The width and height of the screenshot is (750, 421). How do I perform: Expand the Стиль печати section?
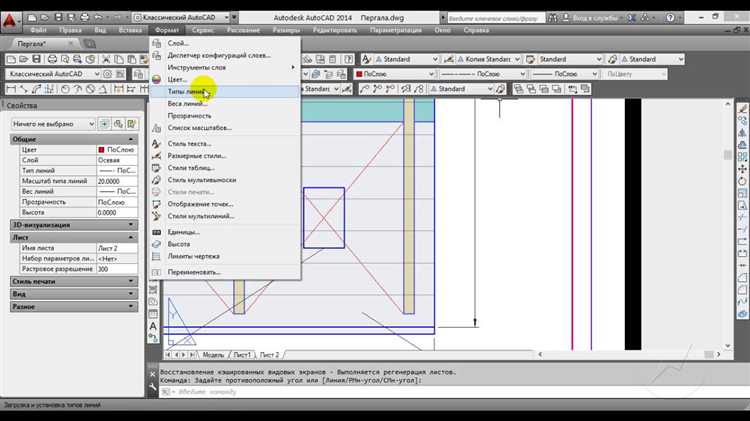click(x=132, y=281)
